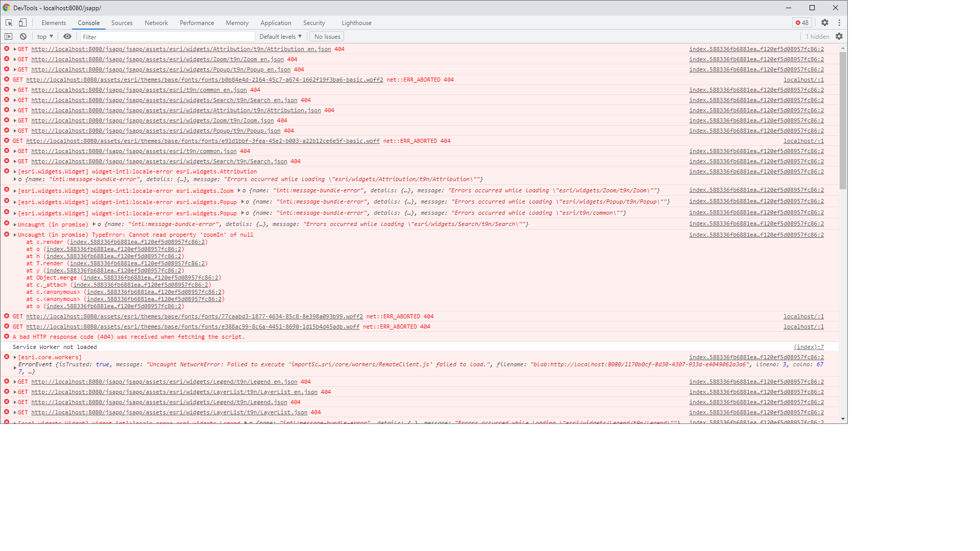Show the console sidebar icon
980x551 pixels.
pyautogui.click(x=9, y=36)
